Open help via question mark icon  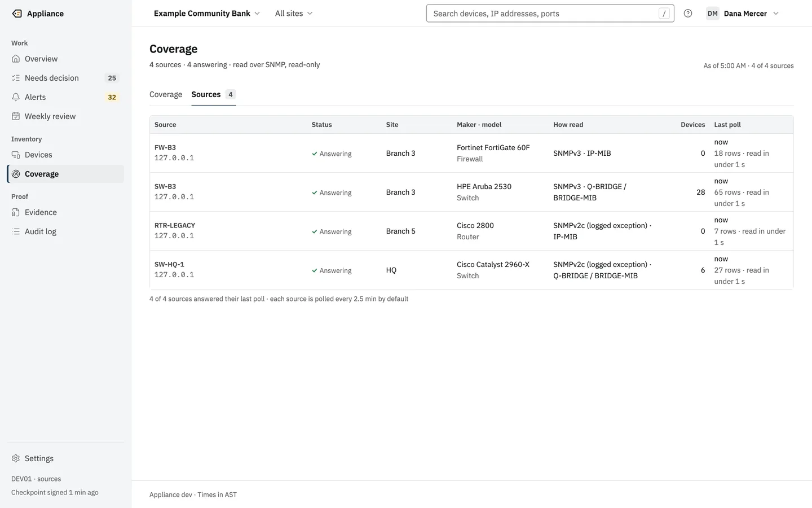pos(688,14)
